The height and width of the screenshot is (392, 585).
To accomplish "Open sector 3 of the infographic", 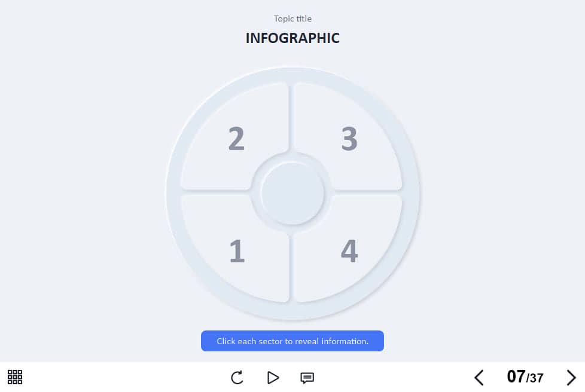I will click(x=349, y=137).
